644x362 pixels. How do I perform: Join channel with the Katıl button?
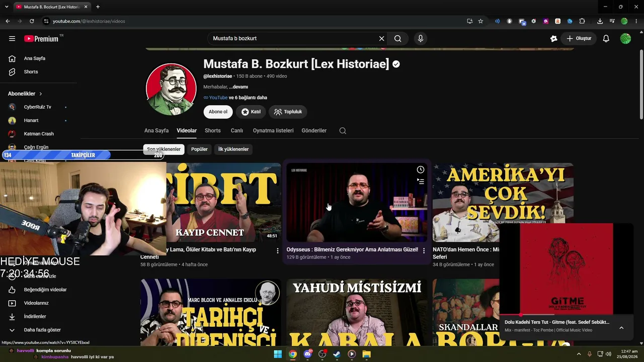pos(251,112)
